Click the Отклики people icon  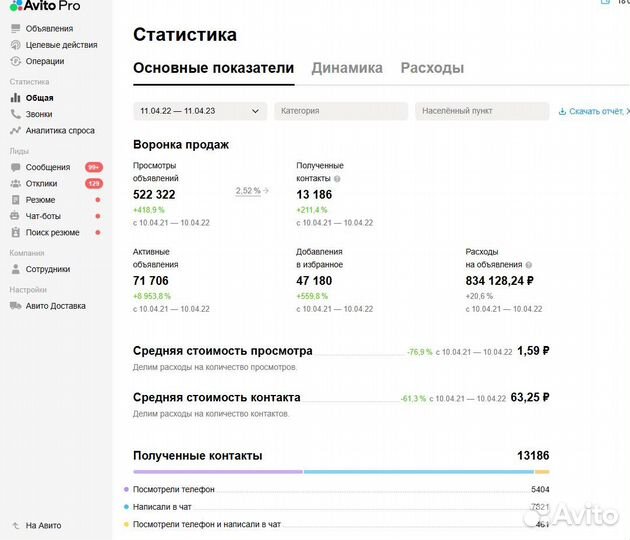(16, 184)
